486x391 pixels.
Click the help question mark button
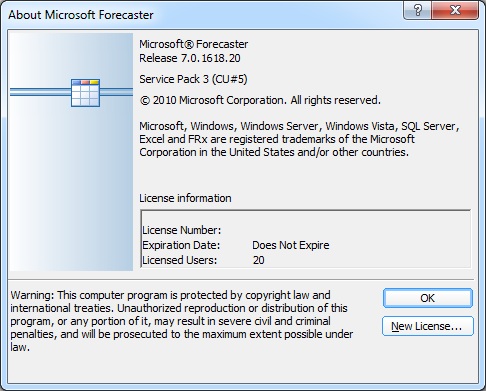(418, 10)
